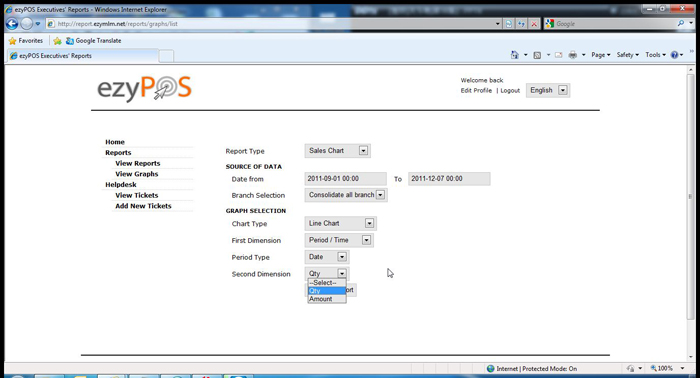Click the browser Back arrow button
This screenshot has height=378, width=700.
pyautogui.click(x=12, y=24)
